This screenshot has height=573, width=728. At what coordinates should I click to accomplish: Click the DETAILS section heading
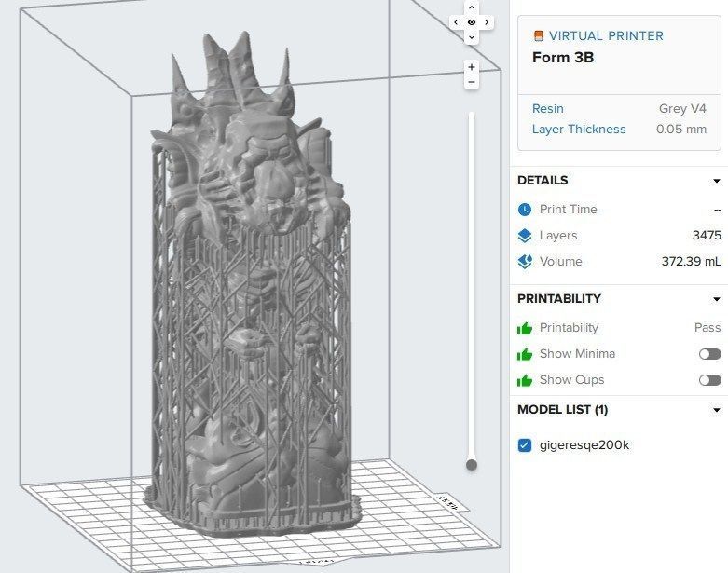pos(543,181)
